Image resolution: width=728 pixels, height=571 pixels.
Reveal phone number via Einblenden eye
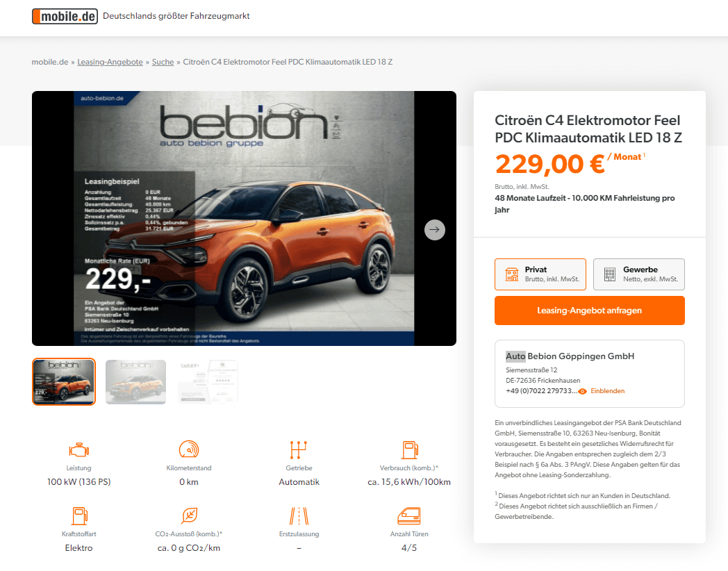pyautogui.click(x=602, y=391)
